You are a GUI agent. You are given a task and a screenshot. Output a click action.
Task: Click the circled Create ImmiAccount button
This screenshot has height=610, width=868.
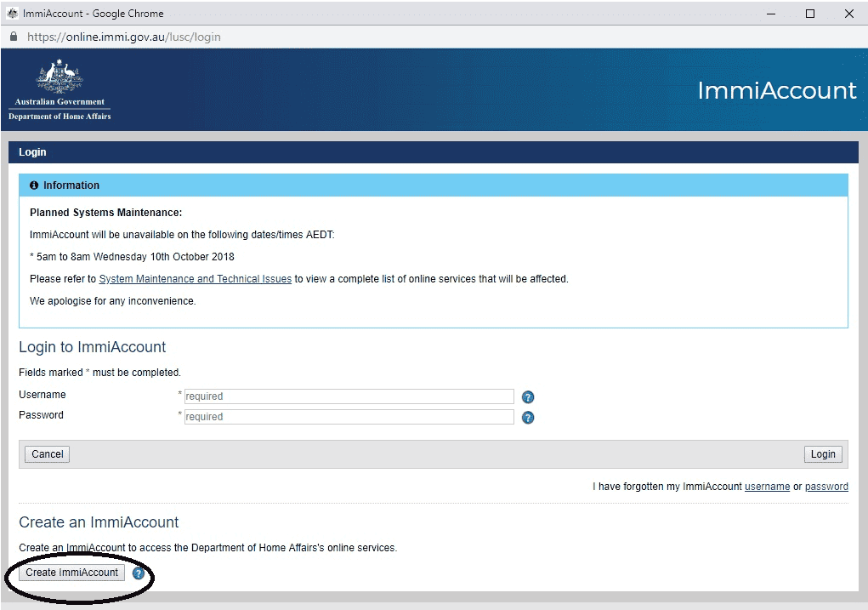[x=71, y=573]
